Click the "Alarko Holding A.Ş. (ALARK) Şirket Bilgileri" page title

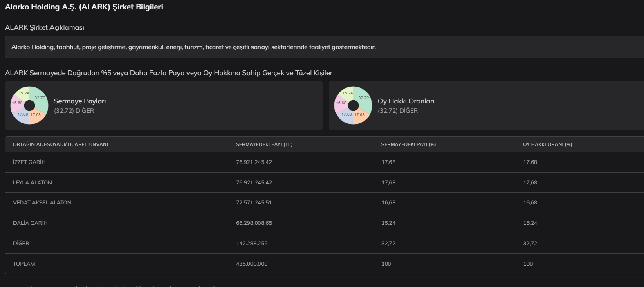84,7
